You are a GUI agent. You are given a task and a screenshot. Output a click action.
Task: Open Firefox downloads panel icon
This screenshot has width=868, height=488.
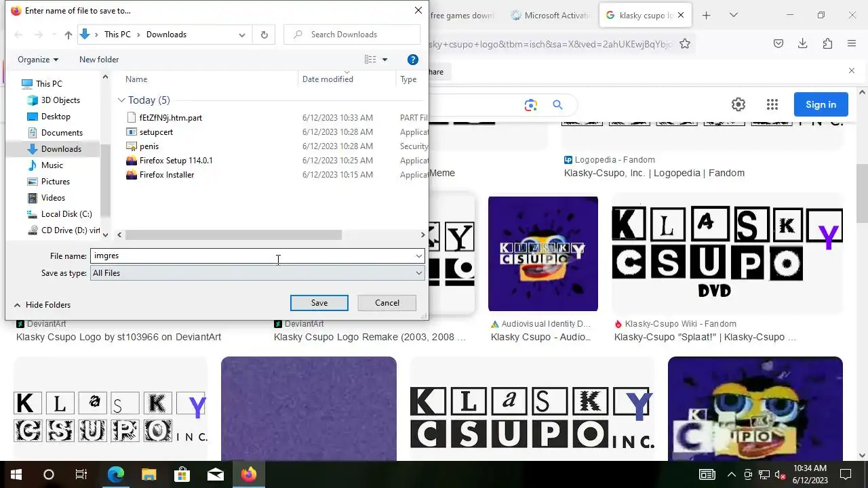[x=803, y=44]
